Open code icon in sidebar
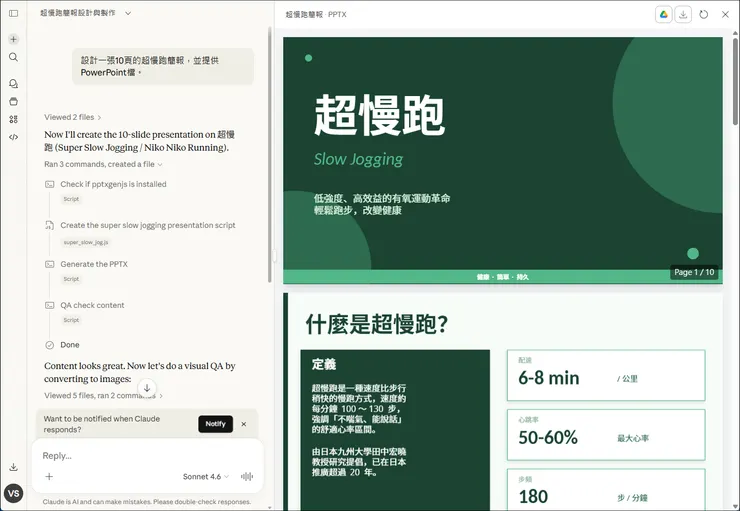Viewport: 740px width, 511px height. tap(13, 137)
